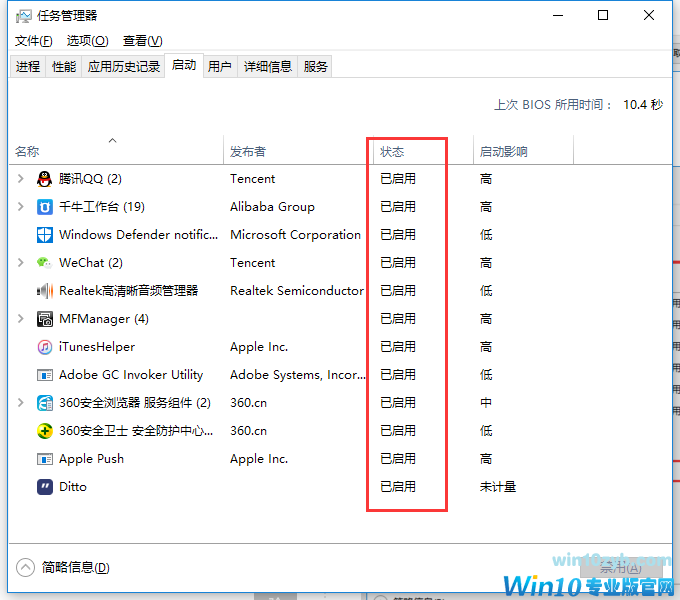Click the iTunesHelper music icon
Viewport: 680px width, 600px height.
(44, 347)
